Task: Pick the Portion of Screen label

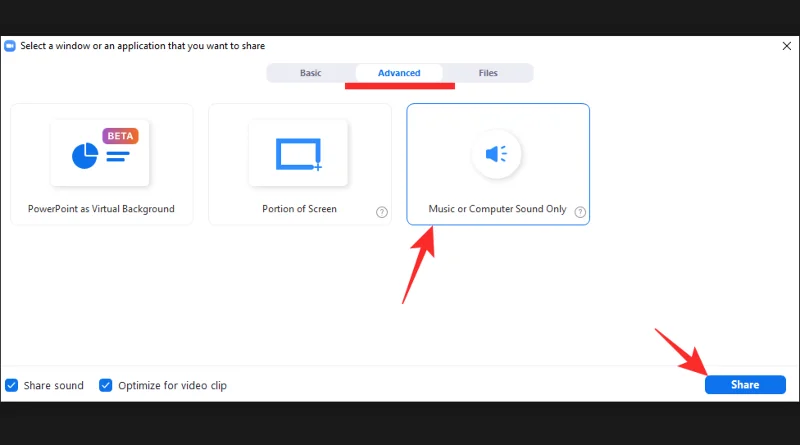Action: (x=298, y=209)
